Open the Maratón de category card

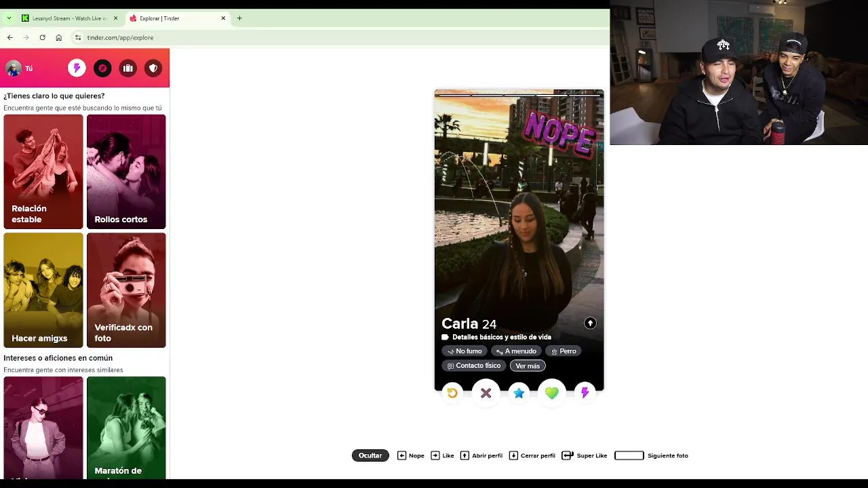click(x=126, y=428)
